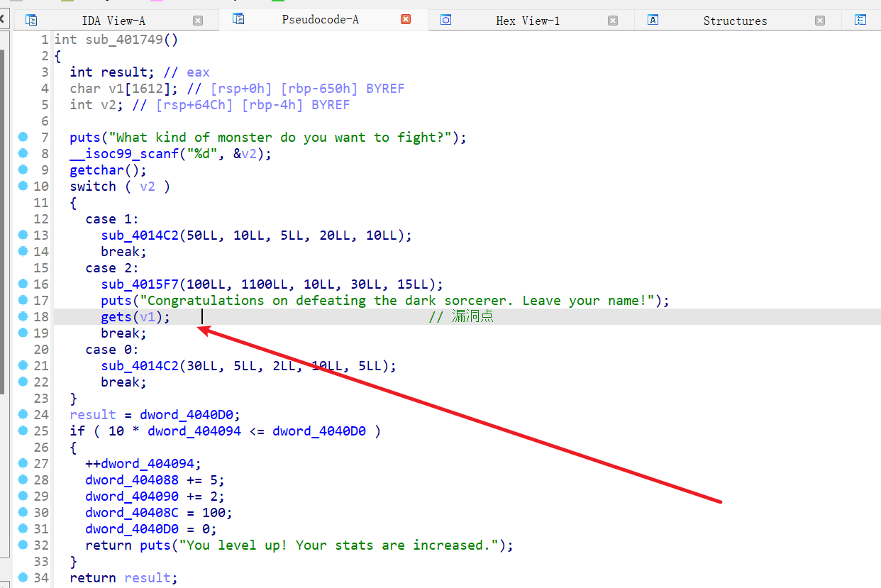The image size is (881, 588).
Task: Click 'int v2;' declaration on line 5
Action: coord(96,104)
